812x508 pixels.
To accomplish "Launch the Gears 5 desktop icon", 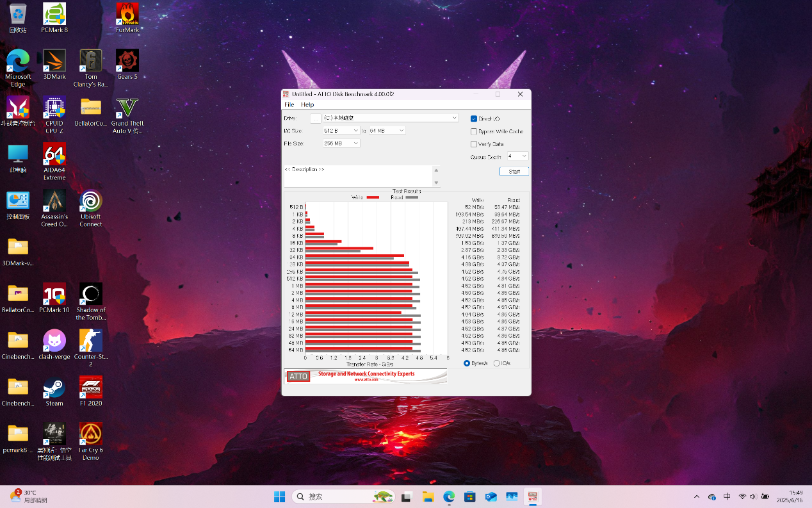I will (127, 64).
